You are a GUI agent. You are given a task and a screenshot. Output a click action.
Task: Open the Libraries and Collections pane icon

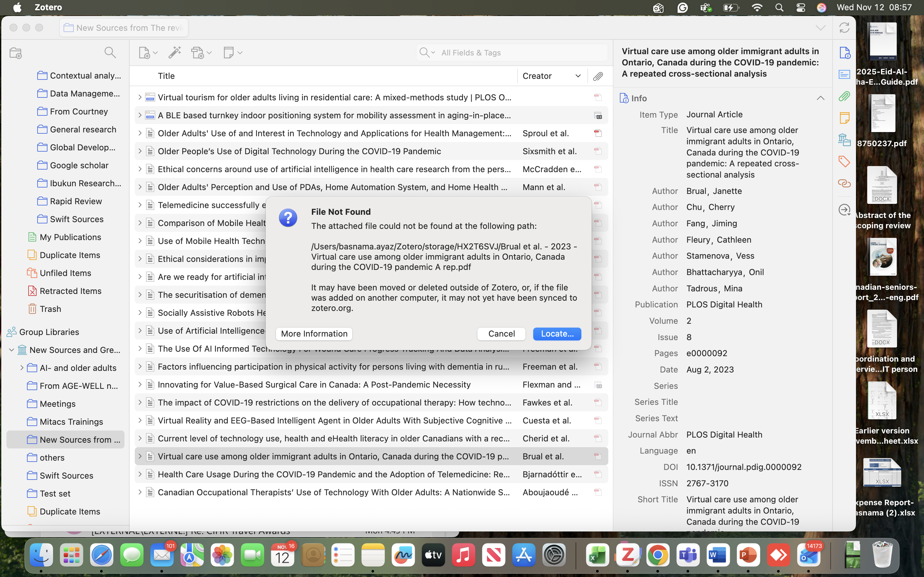pyautogui.click(x=844, y=140)
